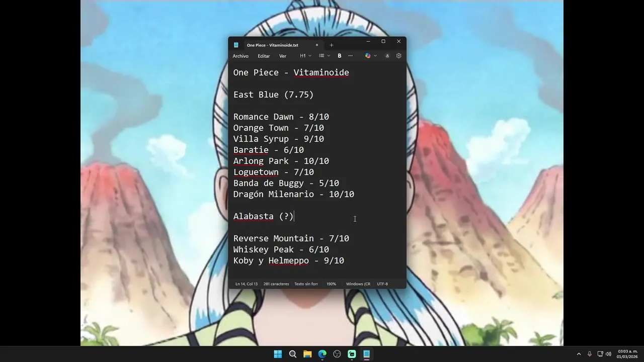The height and width of the screenshot is (362, 644).
Task: Click the Dragón Milenario - 10/10 line
Action: click(x=294, y=194)
